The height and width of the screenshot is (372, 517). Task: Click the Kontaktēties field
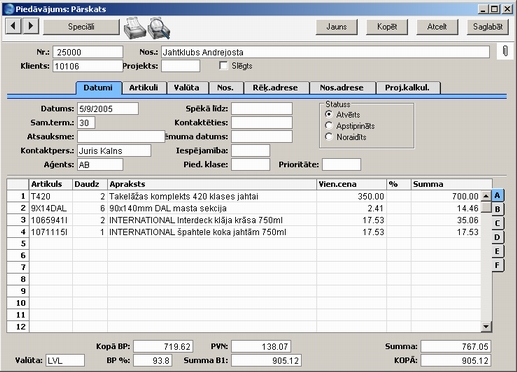point(262,123)
